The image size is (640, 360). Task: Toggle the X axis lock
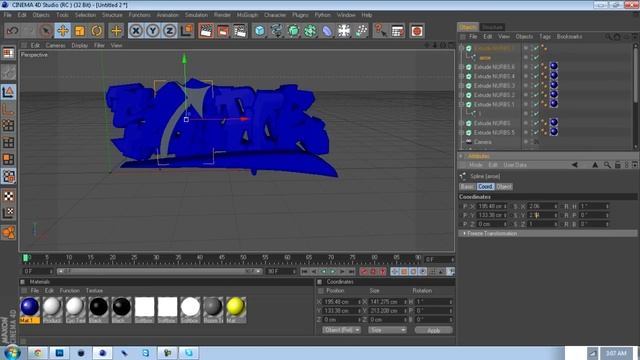[x=136, y=31]
